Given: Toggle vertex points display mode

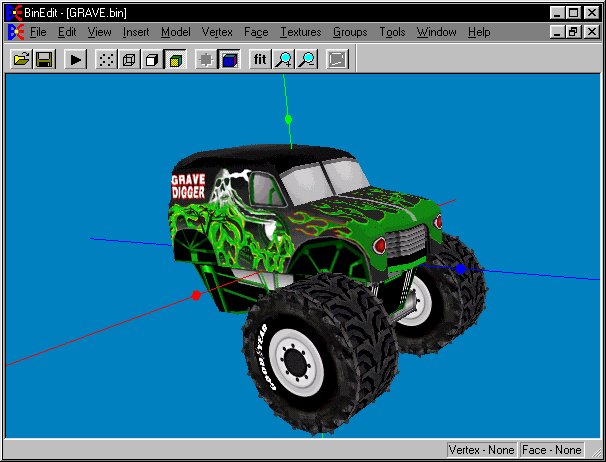Looking at the screenshot, I should point(105,60).
